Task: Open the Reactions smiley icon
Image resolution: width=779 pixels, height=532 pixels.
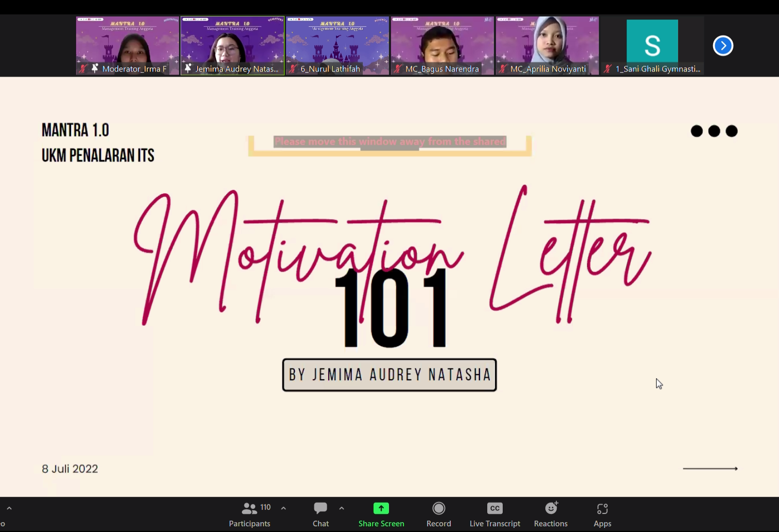Action: coord(551,508)
